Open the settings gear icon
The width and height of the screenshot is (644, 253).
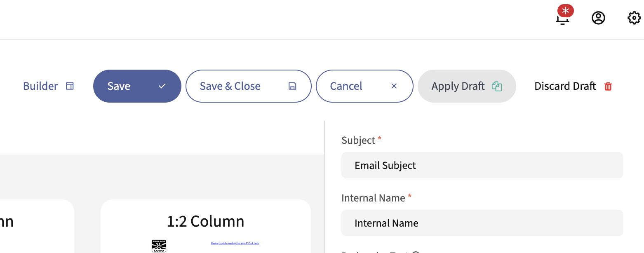[634, 18]
